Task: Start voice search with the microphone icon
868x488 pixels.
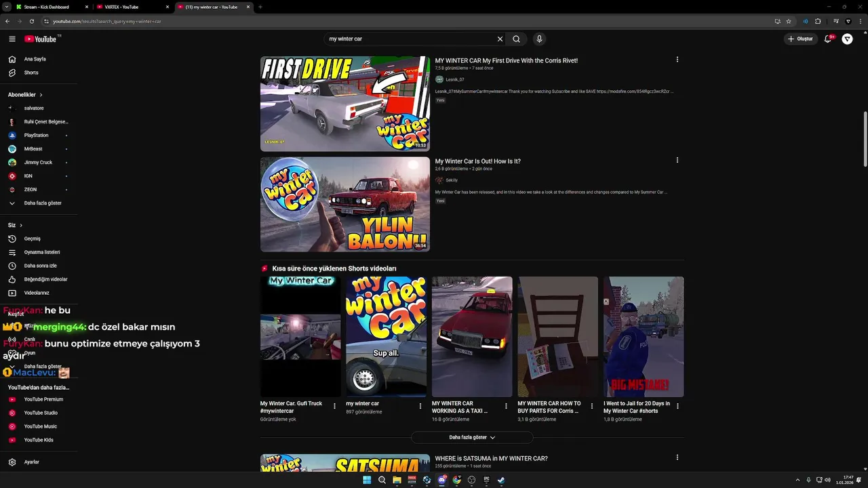Action: point(539,39)
